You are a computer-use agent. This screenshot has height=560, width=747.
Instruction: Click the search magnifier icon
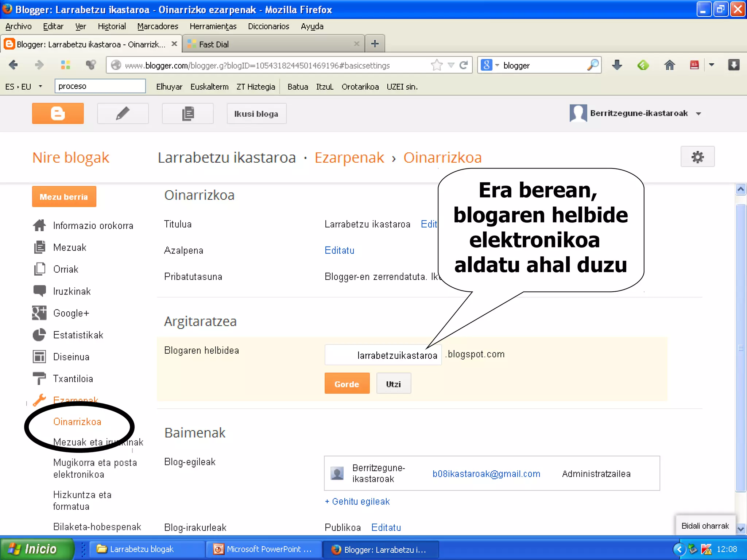click(593, 65)
